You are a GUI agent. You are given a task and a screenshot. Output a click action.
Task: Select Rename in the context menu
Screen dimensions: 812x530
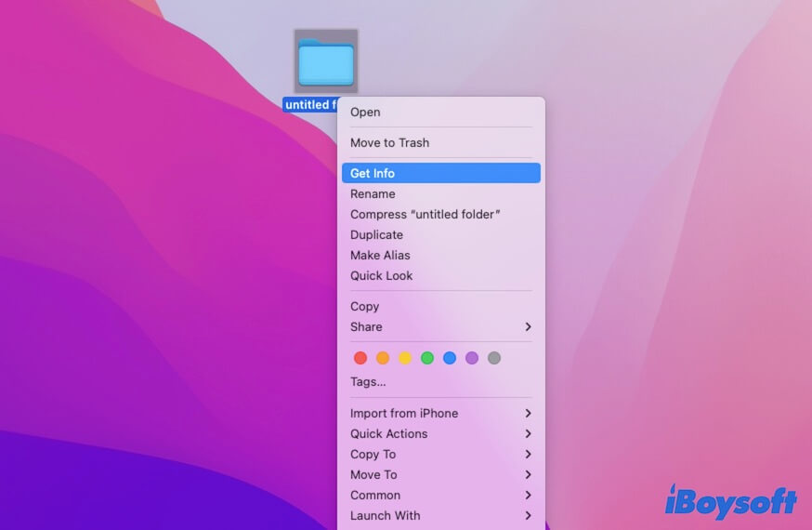point(373,194)
